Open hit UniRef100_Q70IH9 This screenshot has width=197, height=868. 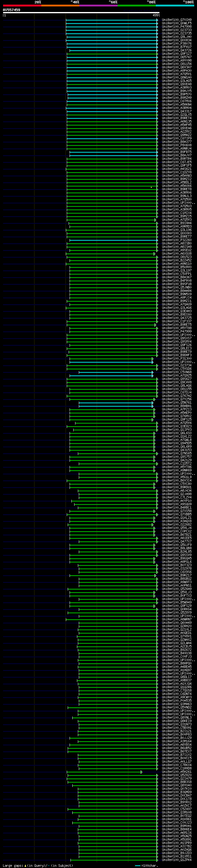point(177,20)
